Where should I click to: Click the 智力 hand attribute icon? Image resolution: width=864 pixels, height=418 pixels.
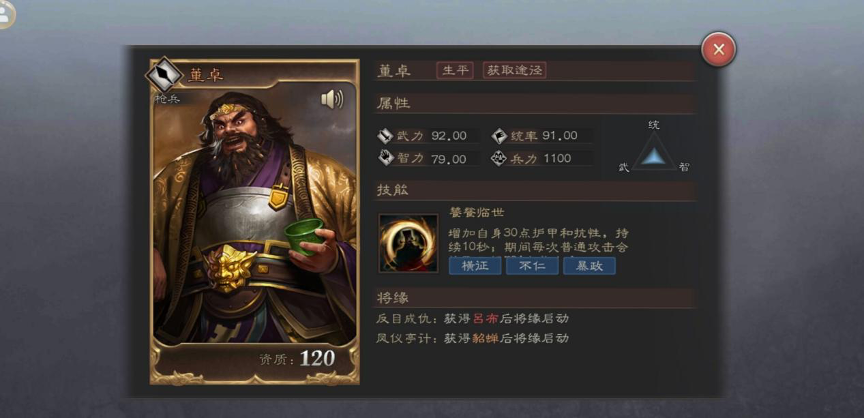(386, 158)
